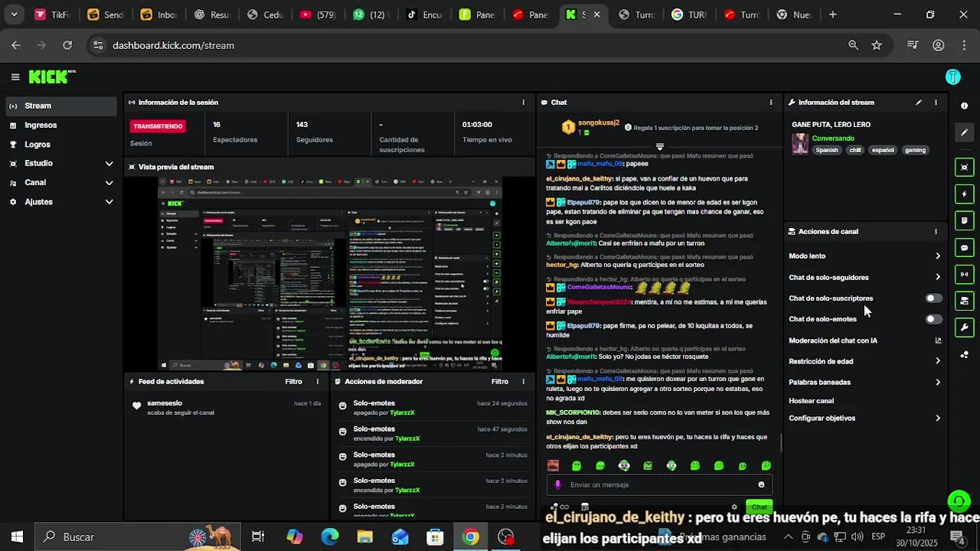
Task: Toggle the lightning bolt activity icon in sidebar
Action: [x=964, y=194]
